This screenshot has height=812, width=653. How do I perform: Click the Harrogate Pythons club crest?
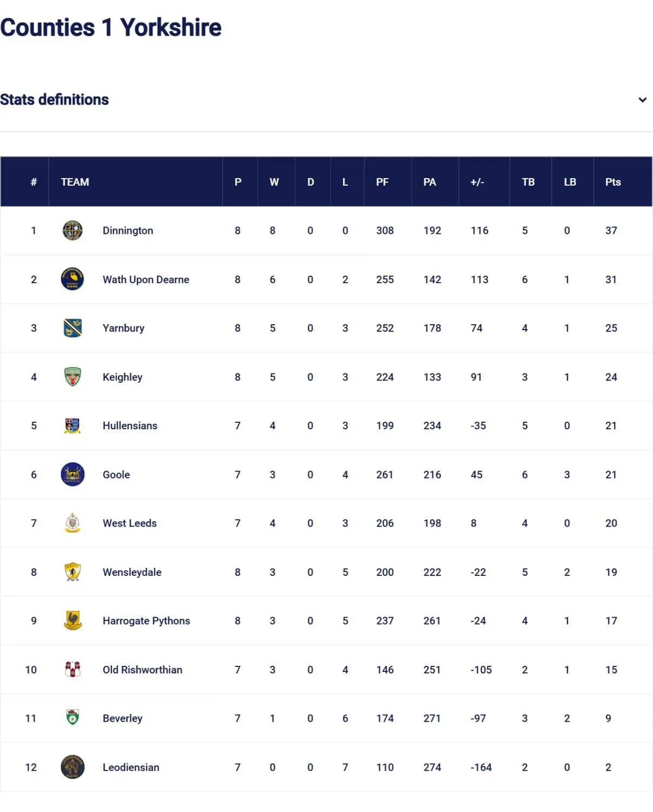[x=72, y=620]
